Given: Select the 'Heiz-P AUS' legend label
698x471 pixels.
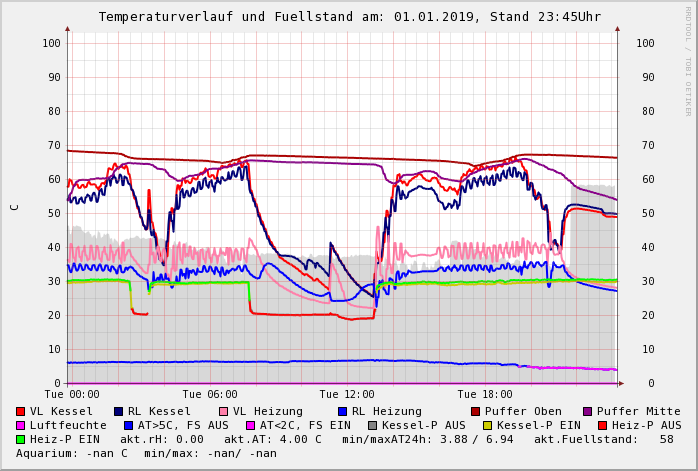Looking at the screenshot, I should (x=646, y=426).
